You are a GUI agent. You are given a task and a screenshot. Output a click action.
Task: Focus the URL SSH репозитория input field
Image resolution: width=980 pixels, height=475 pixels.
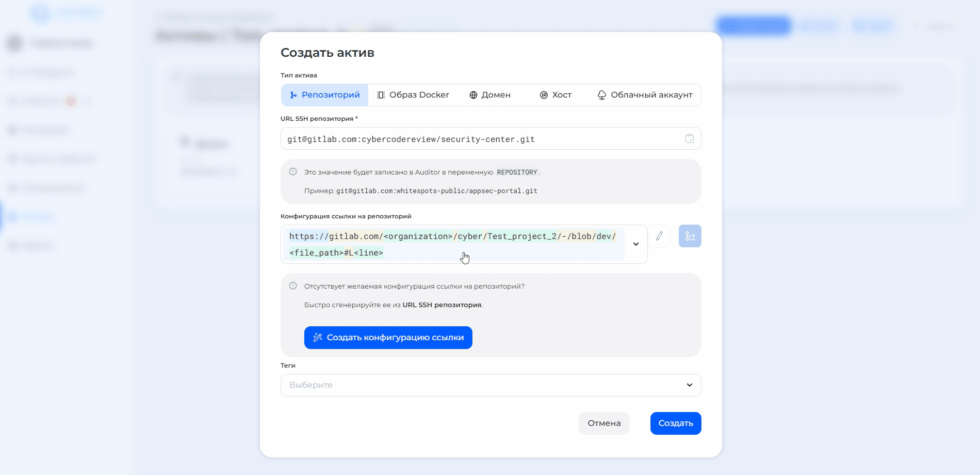[480, 139]
